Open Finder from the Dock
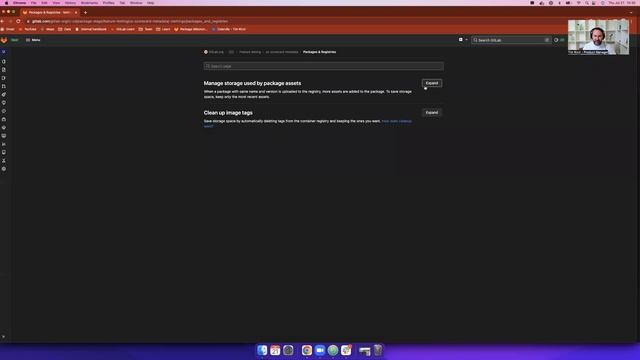 coord(262,350)
